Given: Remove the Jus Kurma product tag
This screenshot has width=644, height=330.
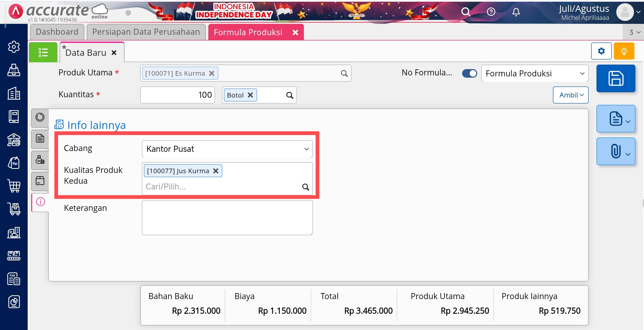Looking at the screenshot, I should point(216,171).
